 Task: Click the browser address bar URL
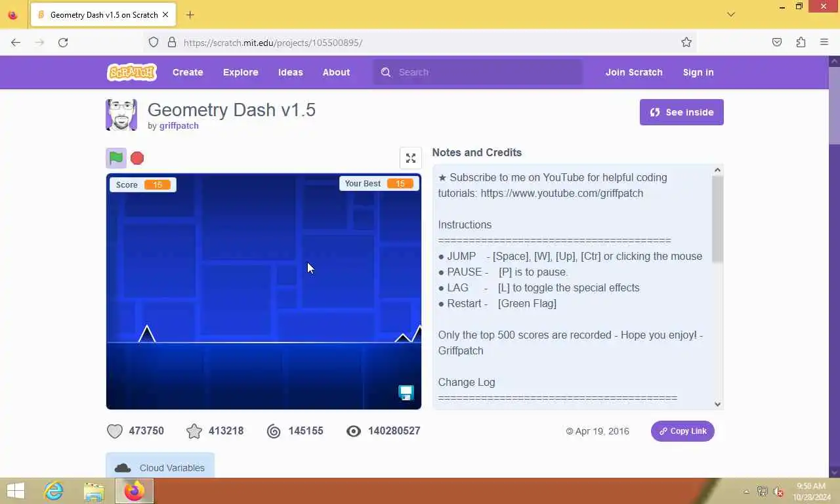[x=273, y=43]
